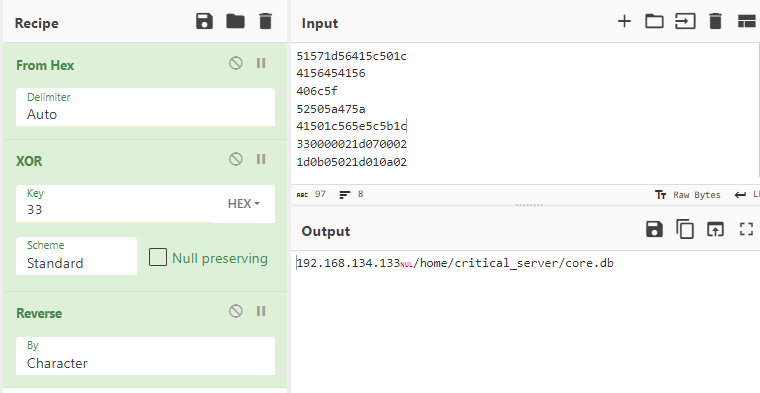Maximise the output pane
The width and height of the screenshot is (760, 393).
point(746,229)
